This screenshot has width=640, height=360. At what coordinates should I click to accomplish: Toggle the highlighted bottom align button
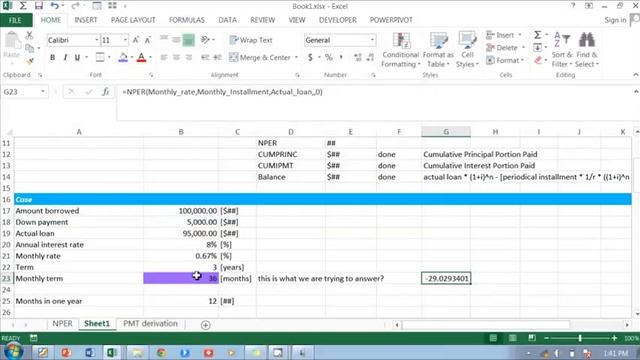(x=189, y=40)
